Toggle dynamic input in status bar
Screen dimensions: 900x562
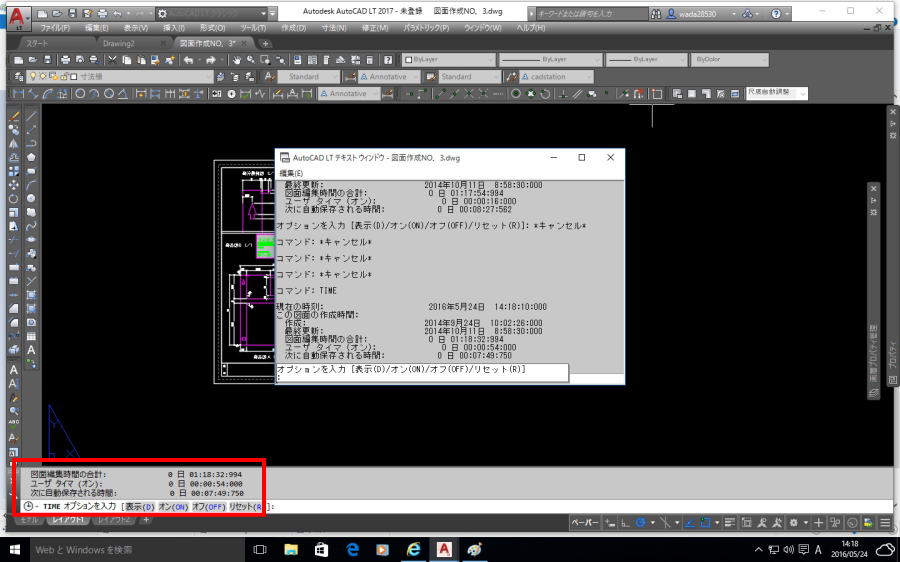tap(610, 522)
